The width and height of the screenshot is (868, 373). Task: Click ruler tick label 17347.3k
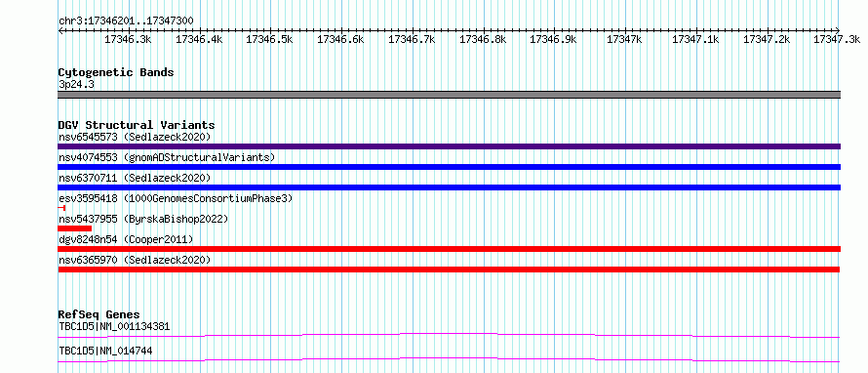(x=837, y=39)
